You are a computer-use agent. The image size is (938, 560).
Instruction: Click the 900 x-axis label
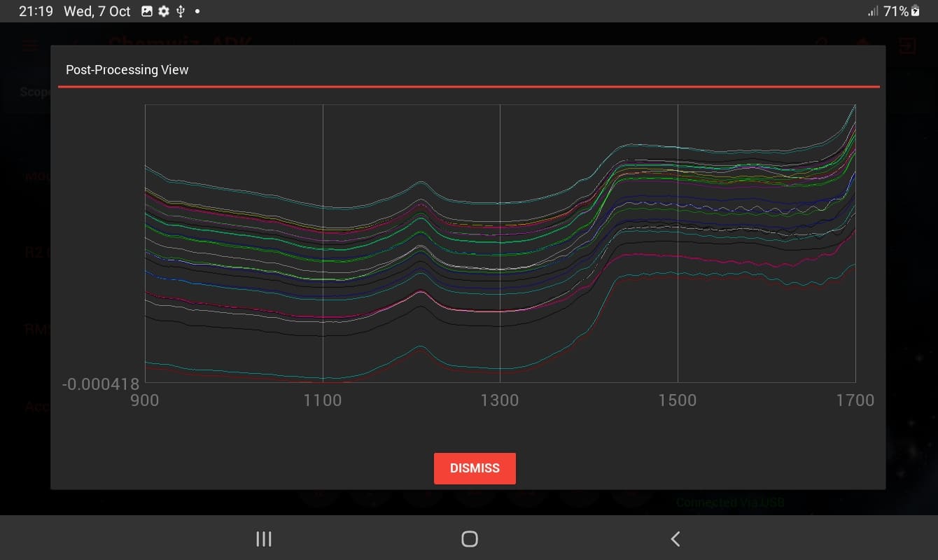coord(145,400)
